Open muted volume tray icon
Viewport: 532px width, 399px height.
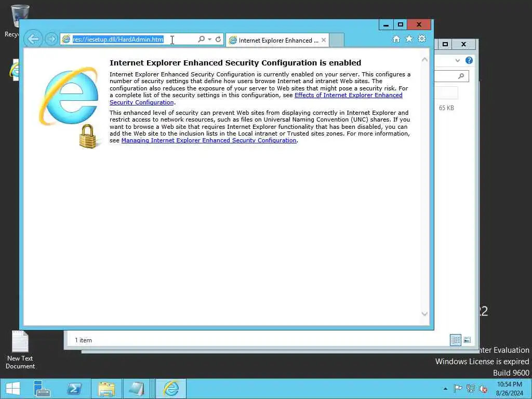[483, 389]
